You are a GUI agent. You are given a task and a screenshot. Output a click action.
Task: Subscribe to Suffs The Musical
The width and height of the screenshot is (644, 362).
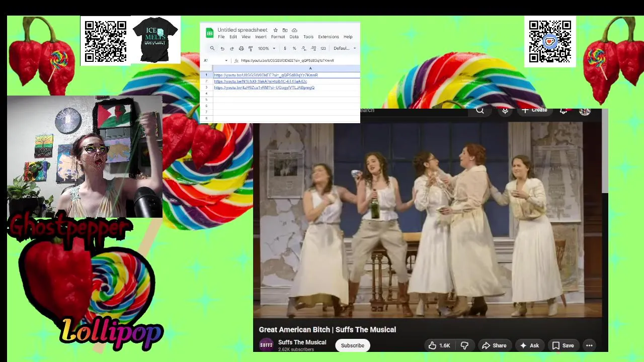tap(353, 345)
